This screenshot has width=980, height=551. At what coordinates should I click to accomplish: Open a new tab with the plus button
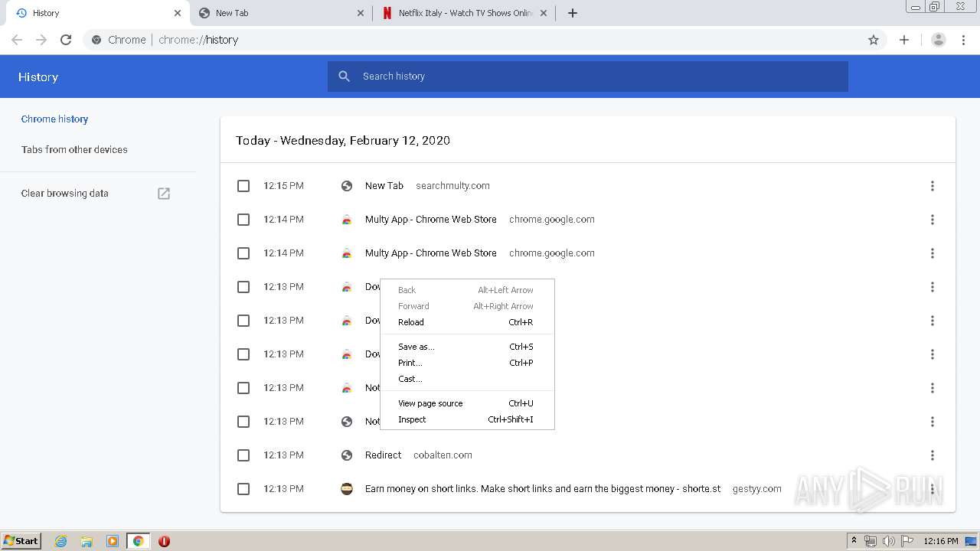pos(573,13)
